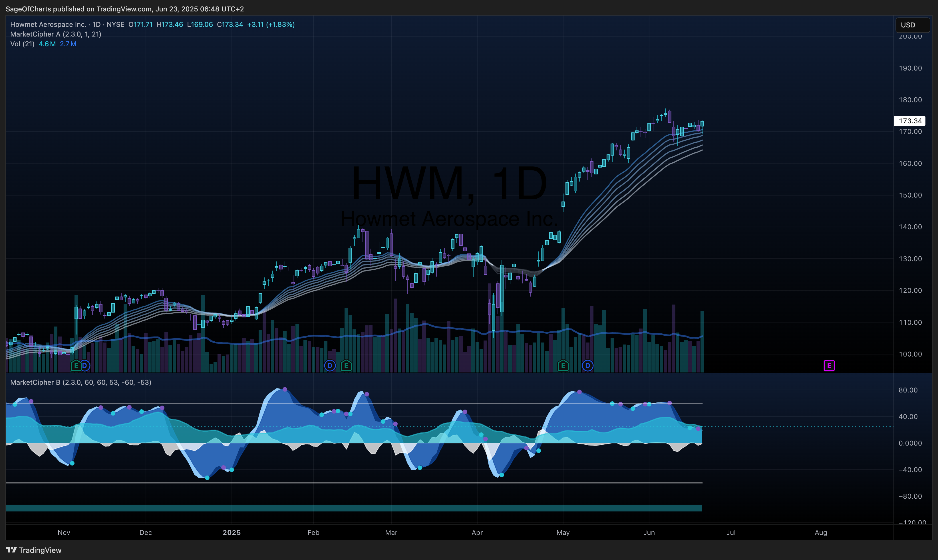The width and height of the screenshot is (938, 560).
Task: Open the mid-February earnings E marker
Action: click(346, 366)
